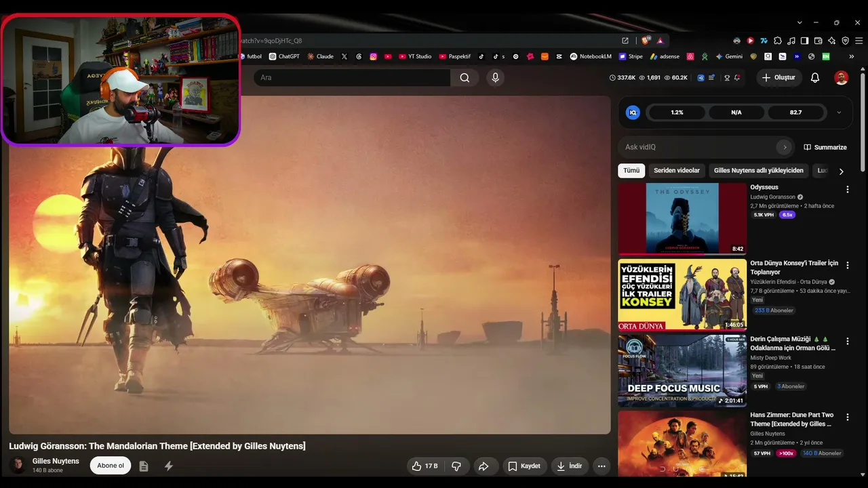Open the account avatar menu
The image size is (868, 488).
click(841, 78)
